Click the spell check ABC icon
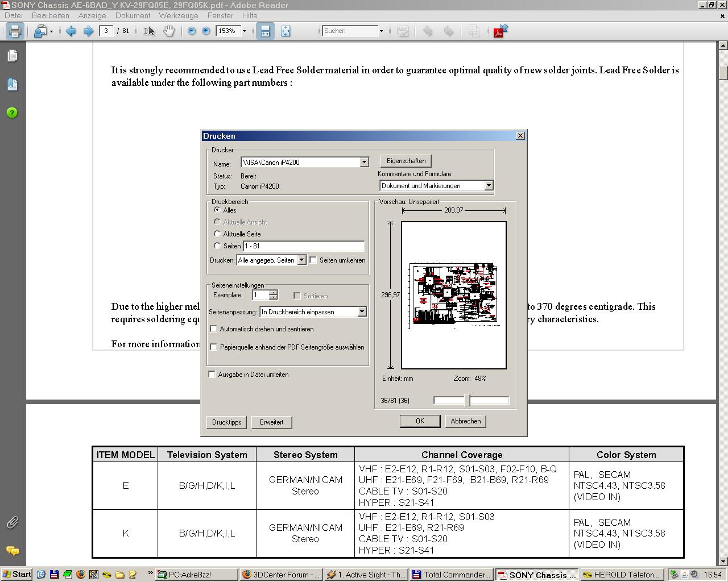This screenshot has height=582, width=728. click(x=403, y=31)
